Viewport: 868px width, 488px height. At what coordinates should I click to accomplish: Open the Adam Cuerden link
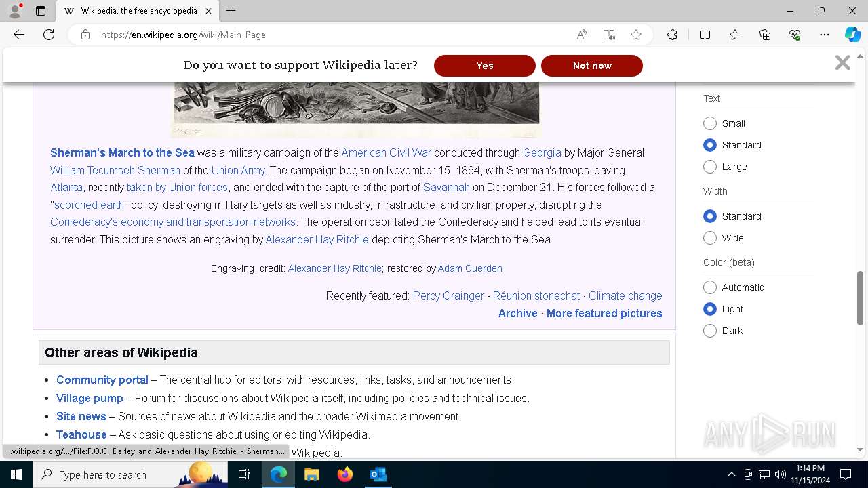[x=470, y=268]
